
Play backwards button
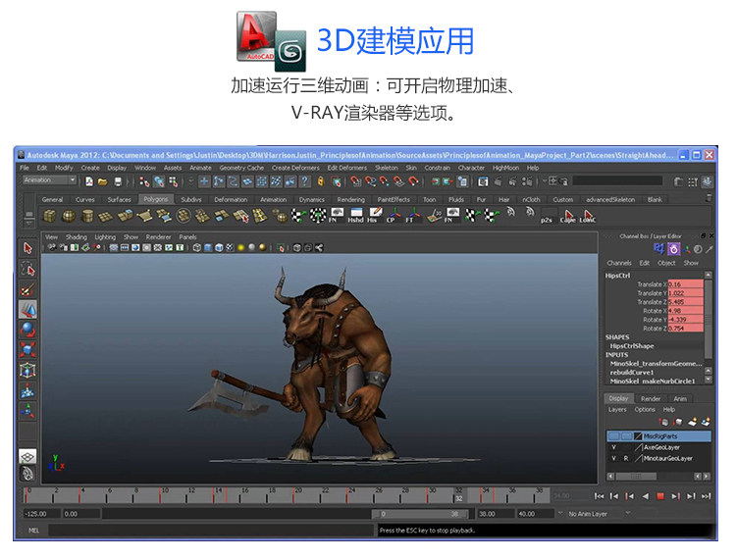645,496
